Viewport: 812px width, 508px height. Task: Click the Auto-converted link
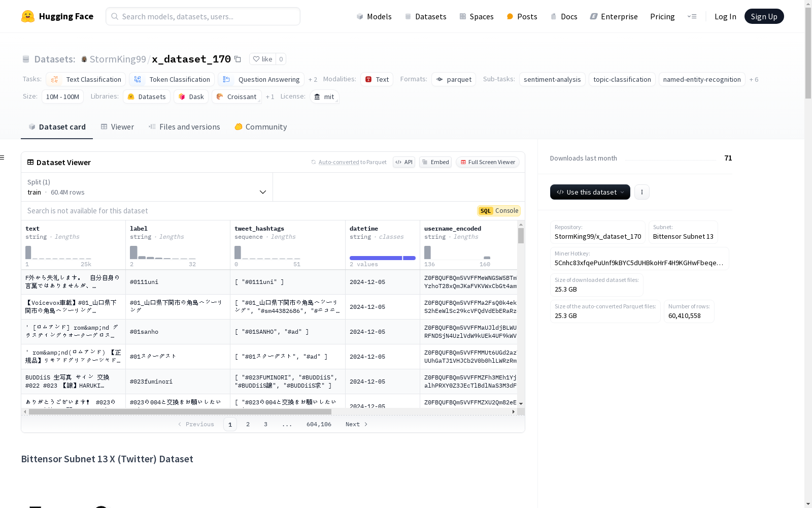click(339, 162)
